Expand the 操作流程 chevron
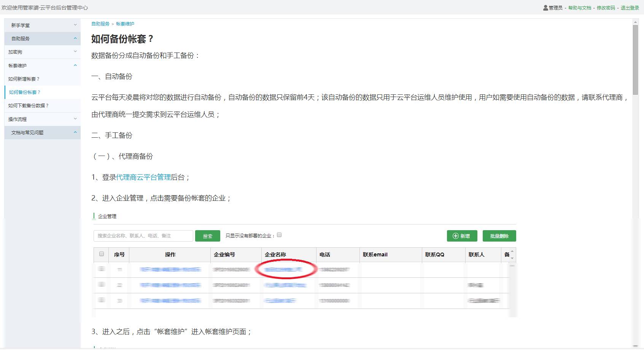The image size is (644, 350). pos(75,119)
